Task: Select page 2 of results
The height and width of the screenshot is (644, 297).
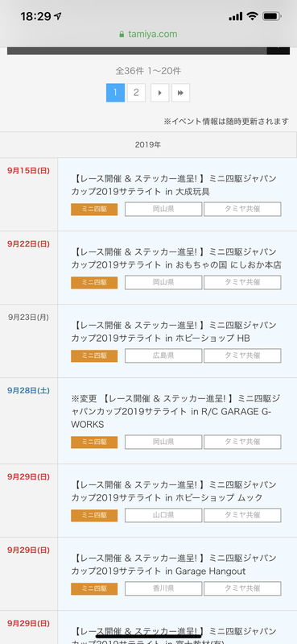Action: click(x=136, y=93)
